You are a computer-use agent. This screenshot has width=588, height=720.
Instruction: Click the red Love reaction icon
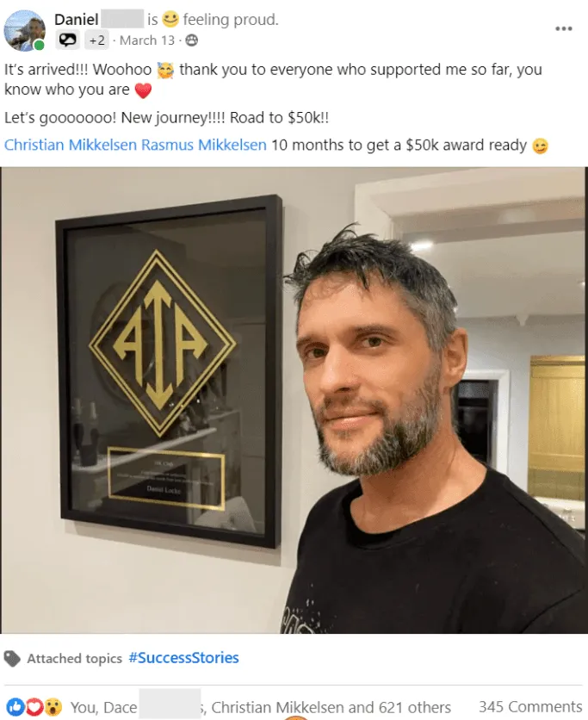coord(34,707)
